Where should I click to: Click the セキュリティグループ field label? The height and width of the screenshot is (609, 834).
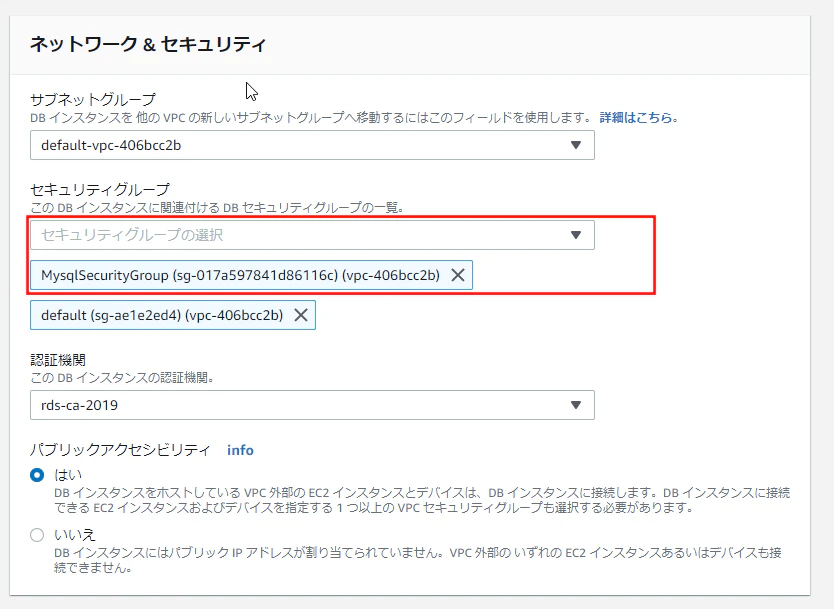[x=100, y=189]
